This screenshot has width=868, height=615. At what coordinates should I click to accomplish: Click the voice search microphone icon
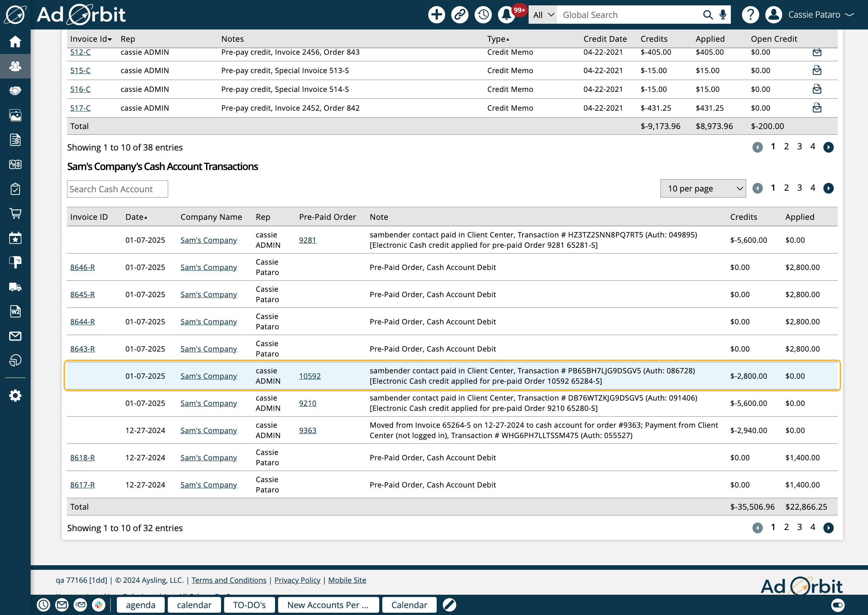[723, 15]
